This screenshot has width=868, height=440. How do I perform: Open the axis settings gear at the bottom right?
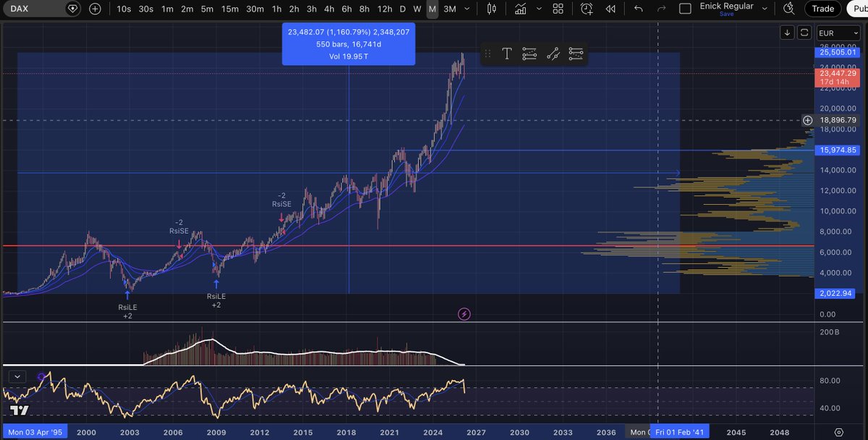pyautogui.click(x=838, y=432)
